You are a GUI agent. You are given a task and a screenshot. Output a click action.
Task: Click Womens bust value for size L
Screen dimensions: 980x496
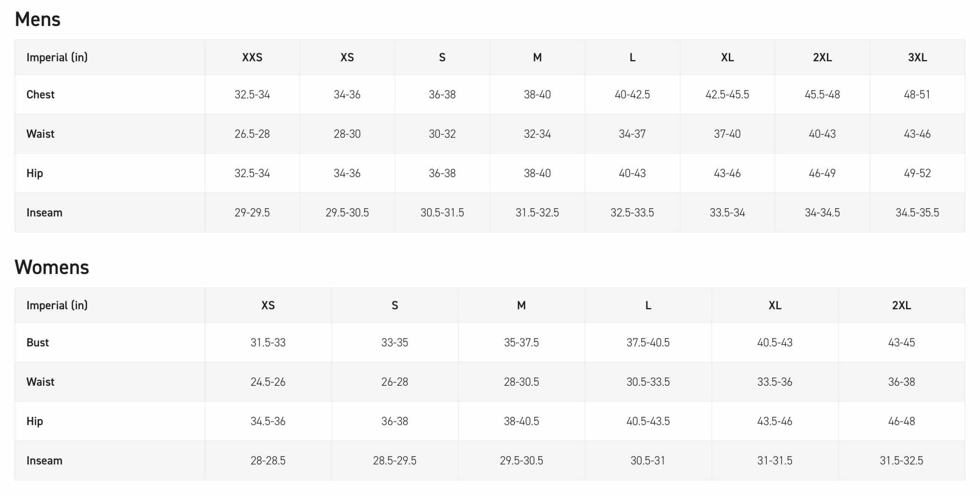(x=648, y=343)
